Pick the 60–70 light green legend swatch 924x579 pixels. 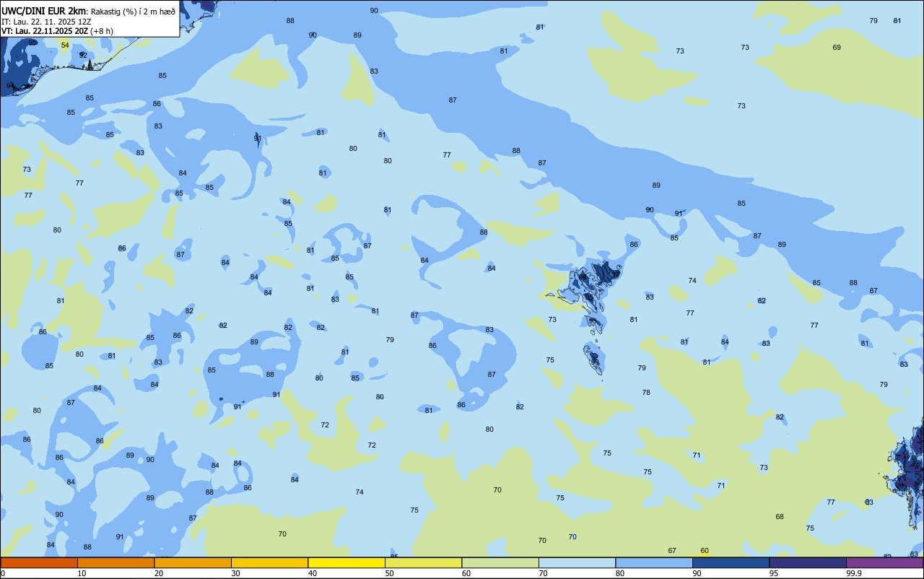click(500, 563)
